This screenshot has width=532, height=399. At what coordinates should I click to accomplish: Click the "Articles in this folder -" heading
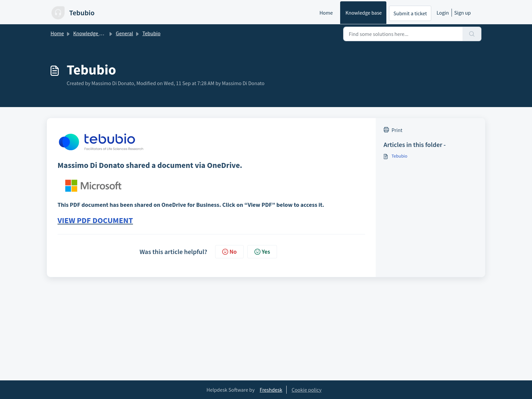point(414,145)
